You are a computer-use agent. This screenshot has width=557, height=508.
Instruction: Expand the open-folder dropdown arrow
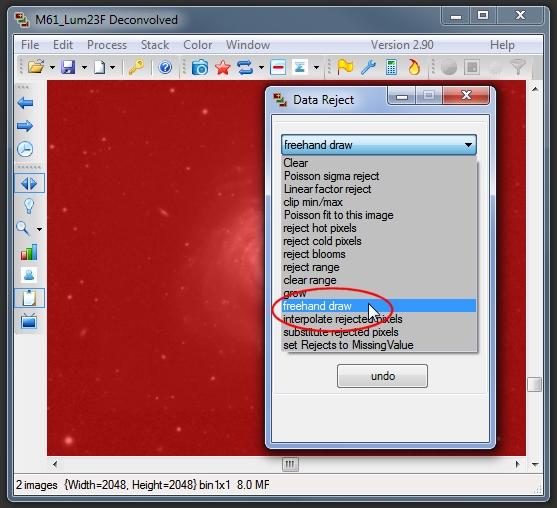pyautogui.click(x=52, y=67)
